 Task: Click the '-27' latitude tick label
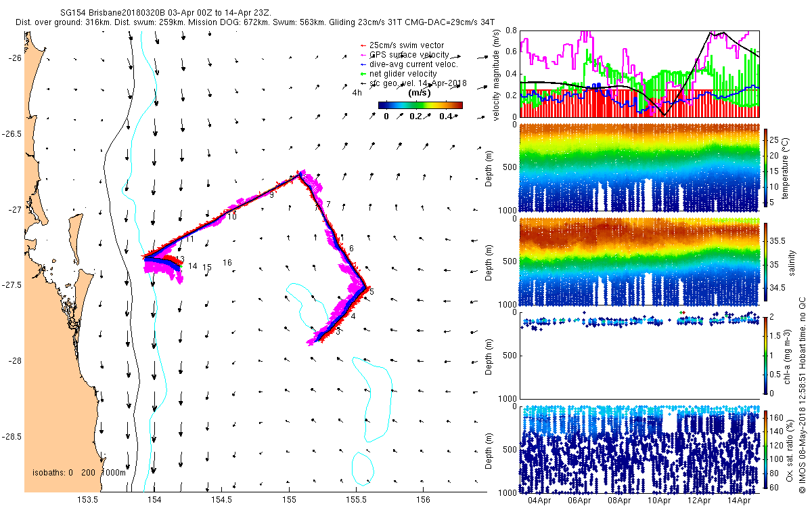(16, 210)
